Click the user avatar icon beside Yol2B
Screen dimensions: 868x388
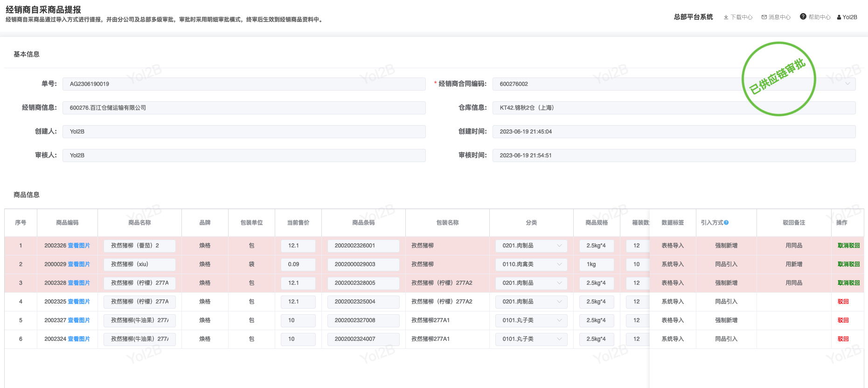point(839,17)
